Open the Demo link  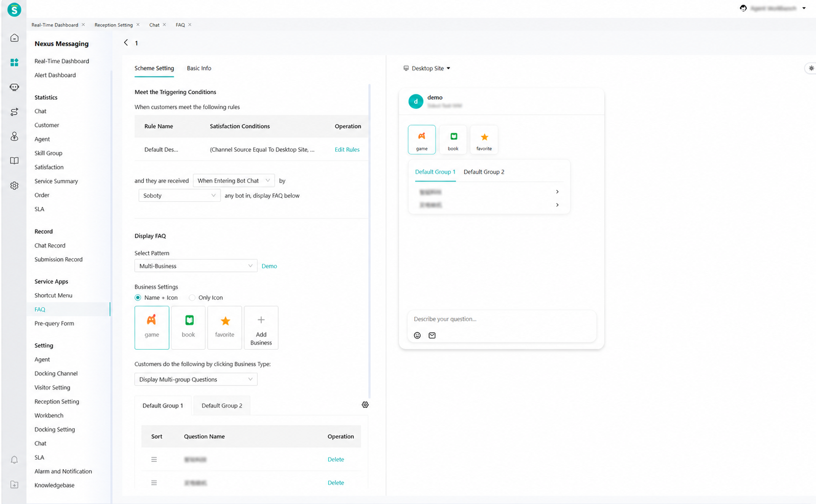[x=269, y=266]
